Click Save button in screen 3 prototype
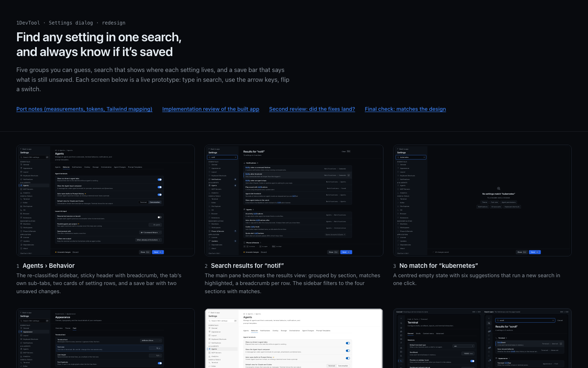 click(x=535, y=252)
